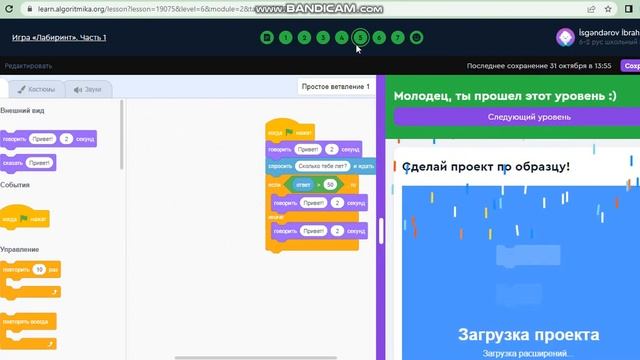Click the workspace horizontal scrollbar
Screen dimensions: 640x360
pyautogui.click(x=256, y=358)
